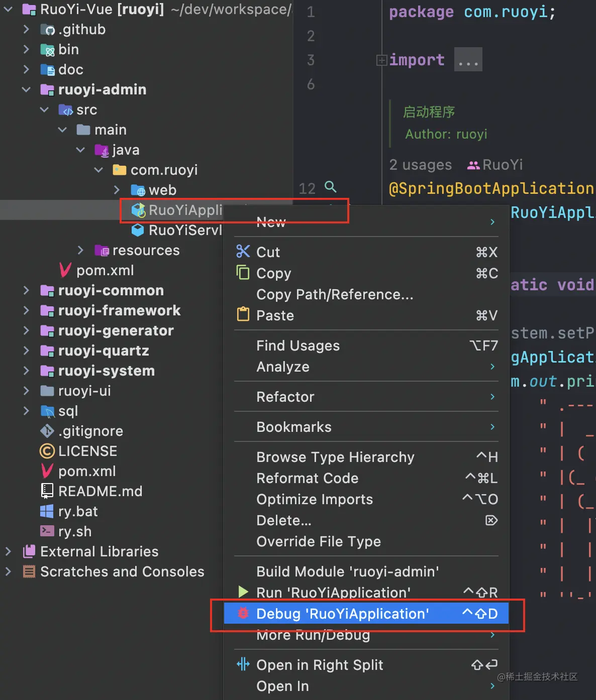The height and width of the screenshot is (700, 596).
Task: Select the ry.sh script file
Action: point(75,531)
